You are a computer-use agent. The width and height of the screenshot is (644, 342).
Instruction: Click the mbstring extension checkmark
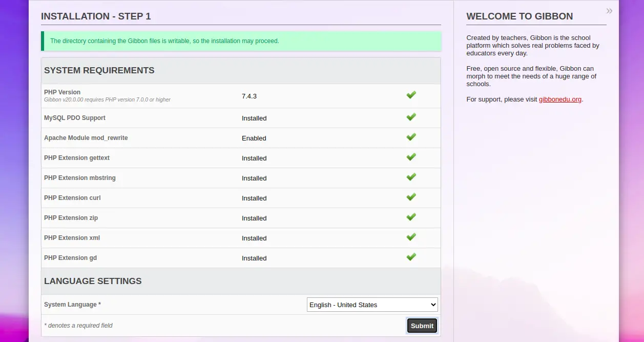point(411,177)
